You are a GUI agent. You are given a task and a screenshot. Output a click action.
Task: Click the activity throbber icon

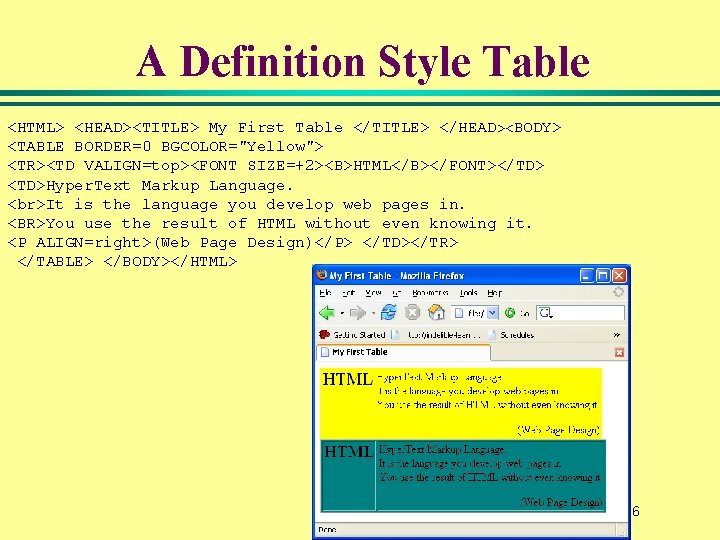coord(619,292)
